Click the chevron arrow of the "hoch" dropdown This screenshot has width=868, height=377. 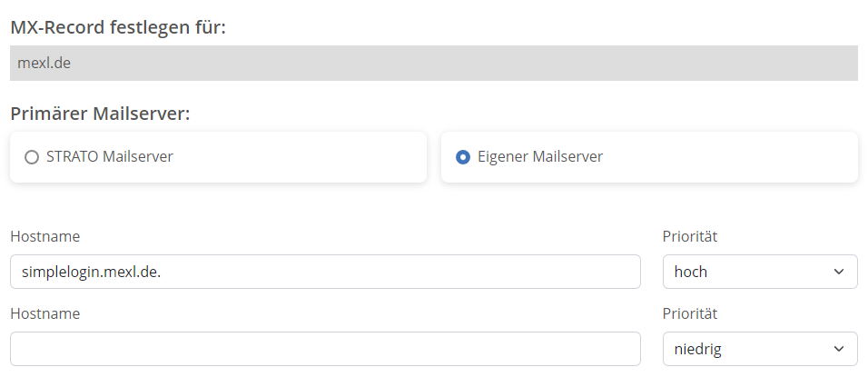[x=838, y=272]
